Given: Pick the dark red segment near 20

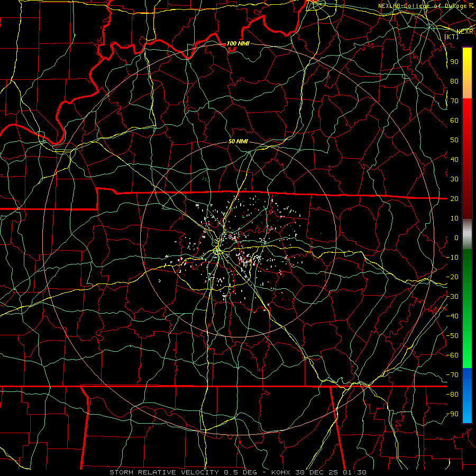Looking at the screenshot, I should pyautogui.click(x=467, y=199).
